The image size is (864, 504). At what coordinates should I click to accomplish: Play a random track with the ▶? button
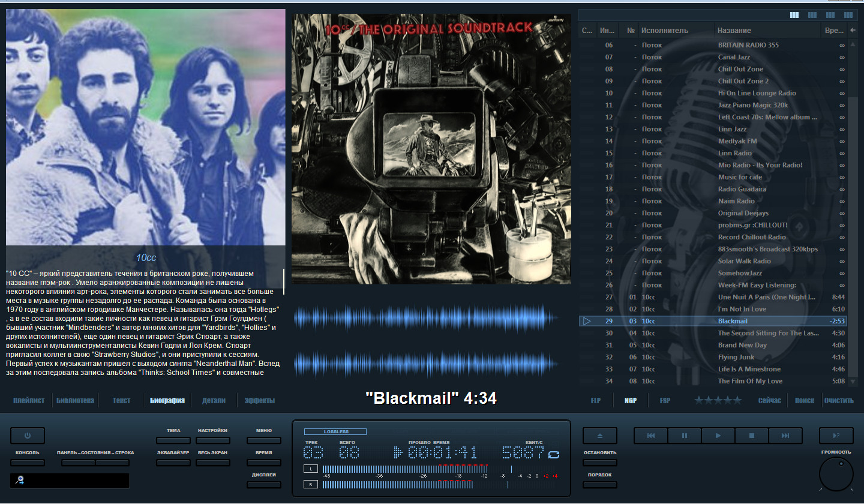point(836,436)
